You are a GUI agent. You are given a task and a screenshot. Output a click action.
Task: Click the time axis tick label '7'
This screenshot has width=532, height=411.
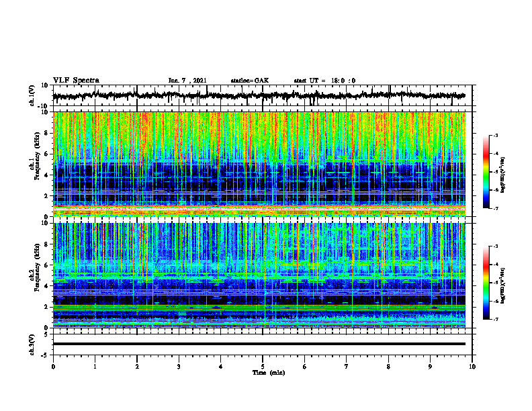(x=347, y=367)
